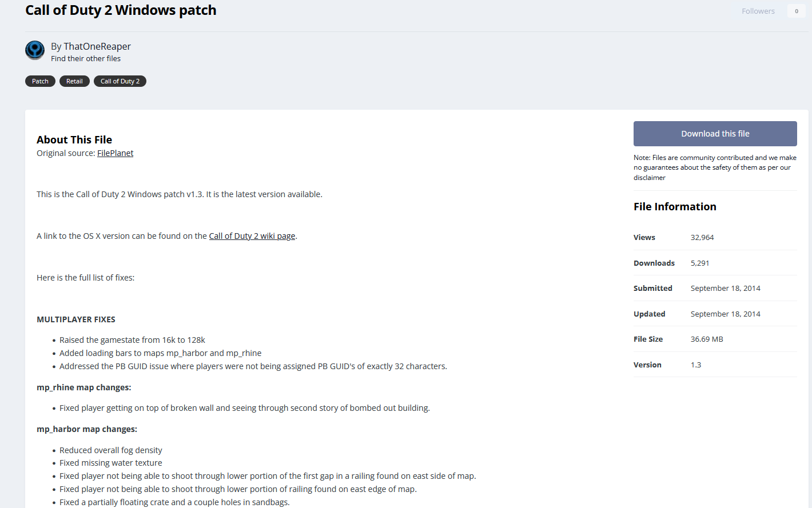
Task: Select the Retail tag
Action: tap(74, 81)
